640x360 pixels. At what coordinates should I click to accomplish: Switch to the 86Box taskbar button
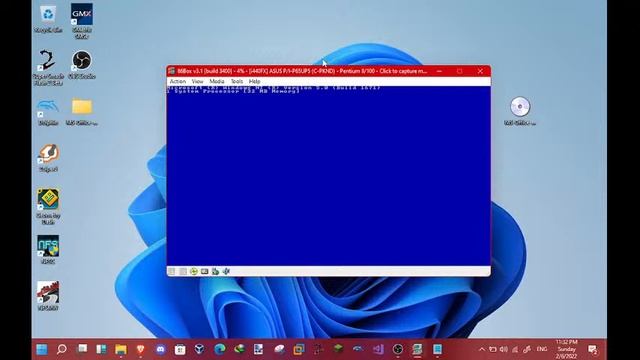(x=417, y=349)
